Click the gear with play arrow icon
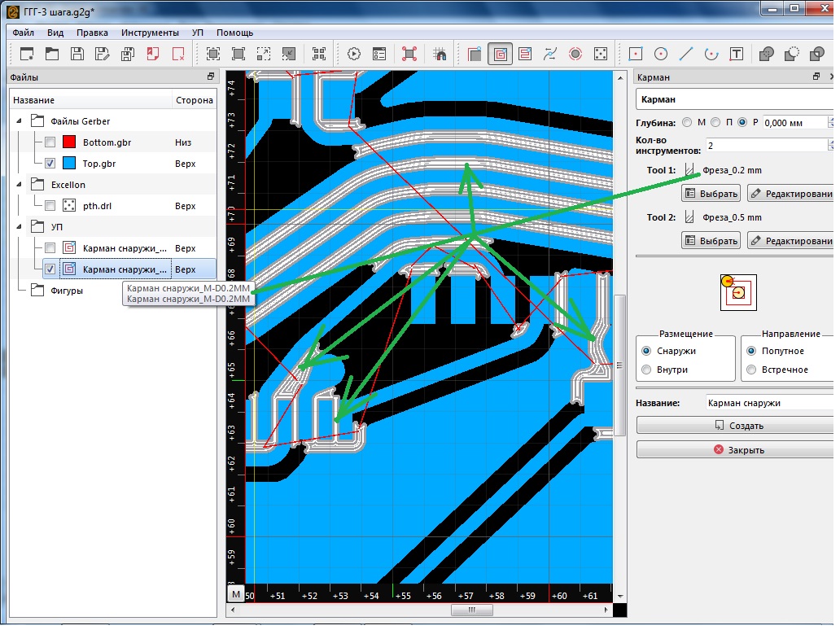This screenshot has width=840, height=630. [353, 54]
